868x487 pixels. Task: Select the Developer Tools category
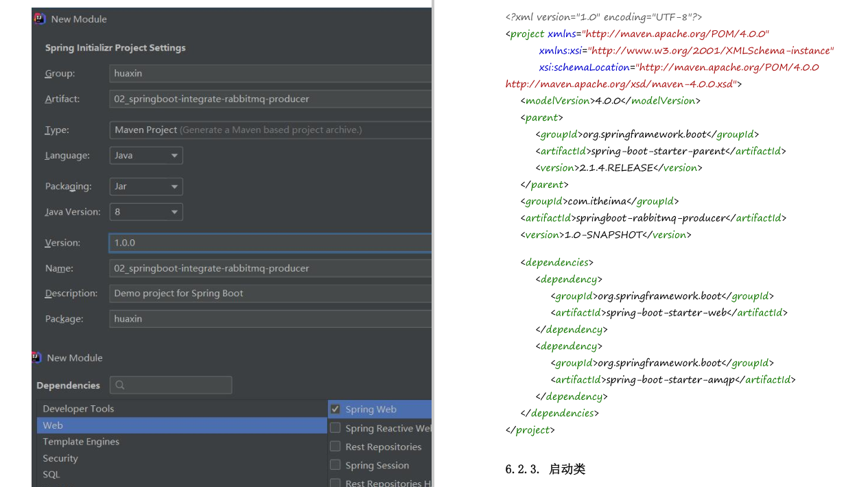tap(78, 408)
